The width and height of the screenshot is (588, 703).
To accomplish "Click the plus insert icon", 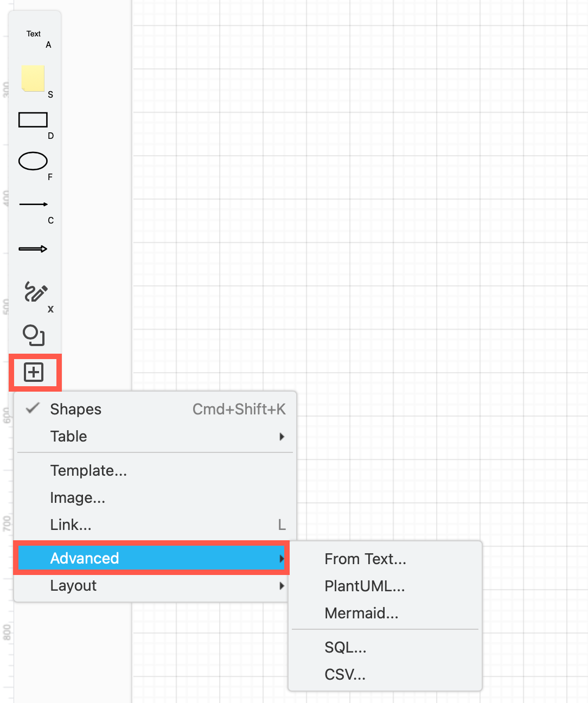I will (x=34, y=372).
